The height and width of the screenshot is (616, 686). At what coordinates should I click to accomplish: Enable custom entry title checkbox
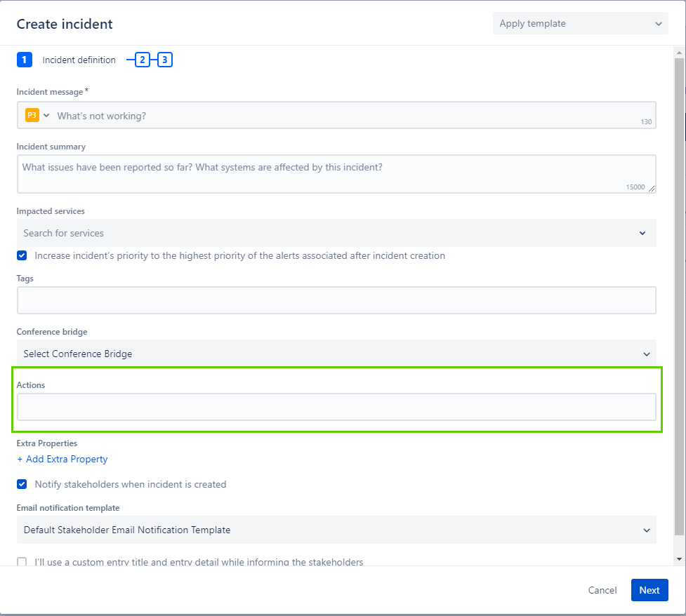pos(22,561)
